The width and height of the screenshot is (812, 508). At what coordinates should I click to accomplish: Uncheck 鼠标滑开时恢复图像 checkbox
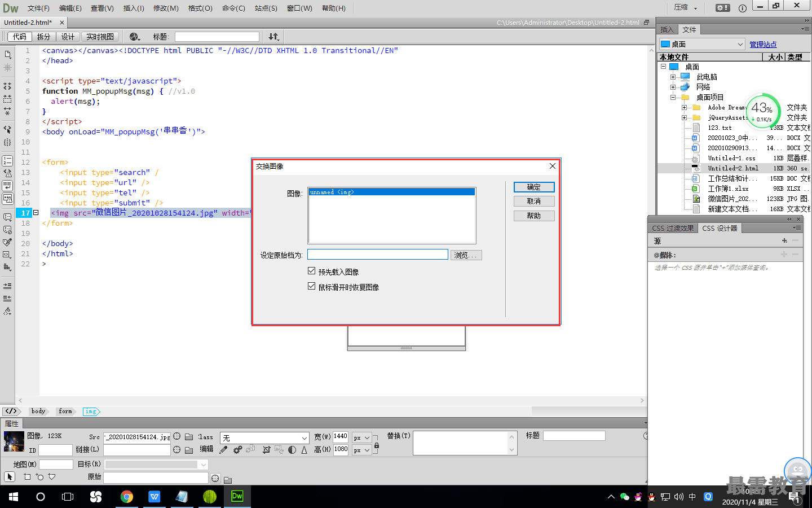pos(311,286)
